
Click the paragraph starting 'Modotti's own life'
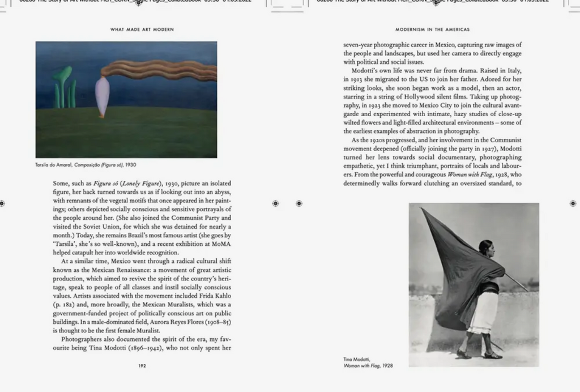432,101
